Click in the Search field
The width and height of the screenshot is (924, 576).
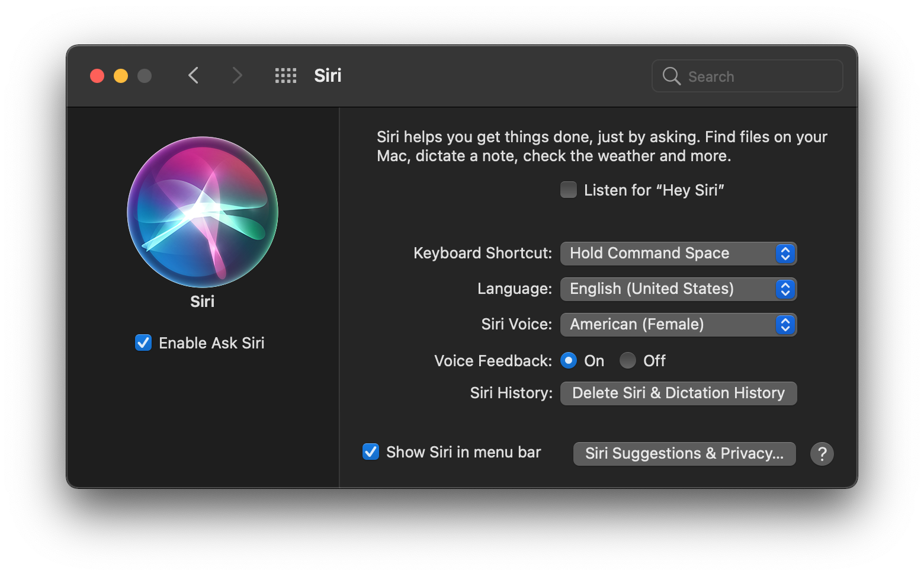[x=747, y=76]
